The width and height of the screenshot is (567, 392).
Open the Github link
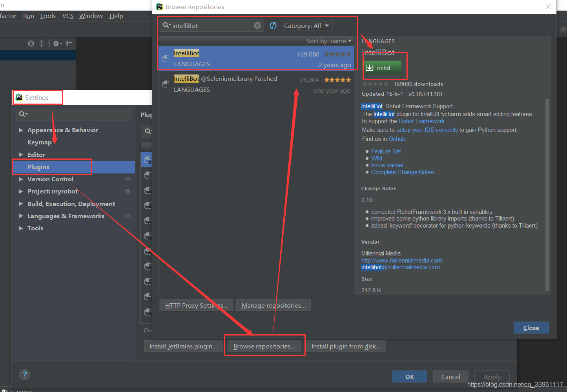[397, 139]
